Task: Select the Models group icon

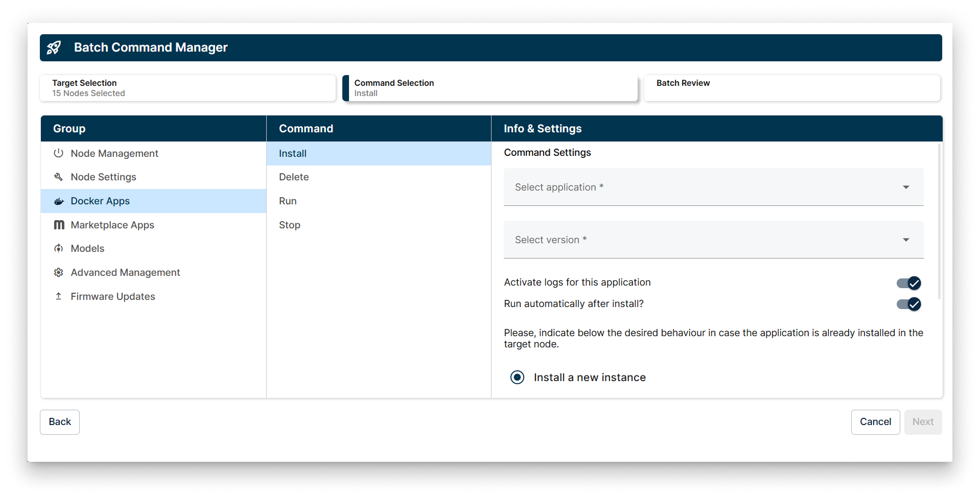Action: pyautogui.click(x=59, y=248)
